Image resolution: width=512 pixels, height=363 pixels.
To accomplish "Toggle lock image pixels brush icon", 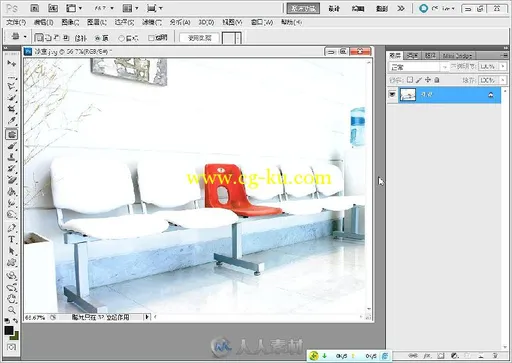I will pyautogui.click(x=419, y=80).
